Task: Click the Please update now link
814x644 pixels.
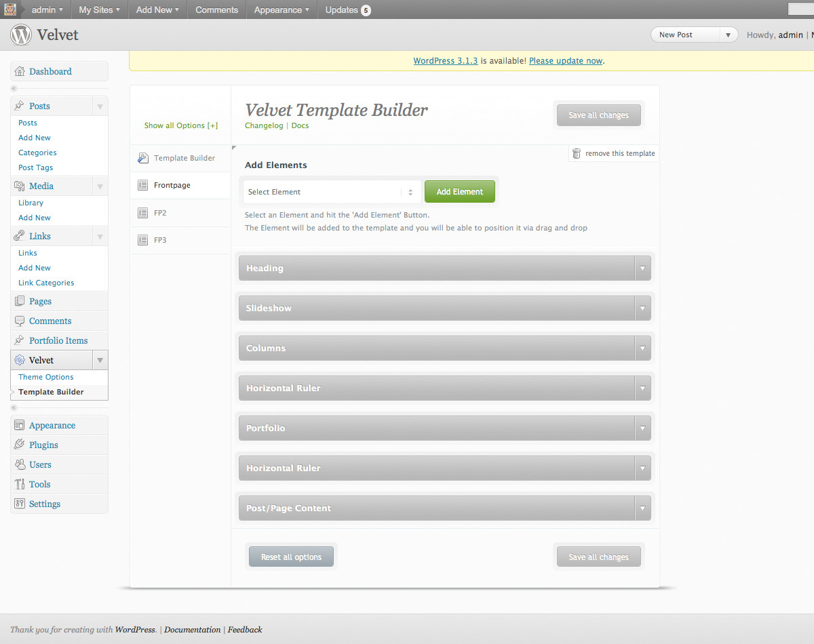Action: (566, 60)
